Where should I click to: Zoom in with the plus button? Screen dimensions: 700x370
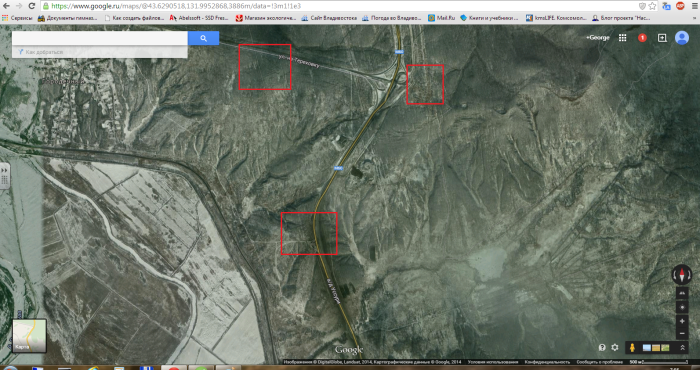point(682,321)
